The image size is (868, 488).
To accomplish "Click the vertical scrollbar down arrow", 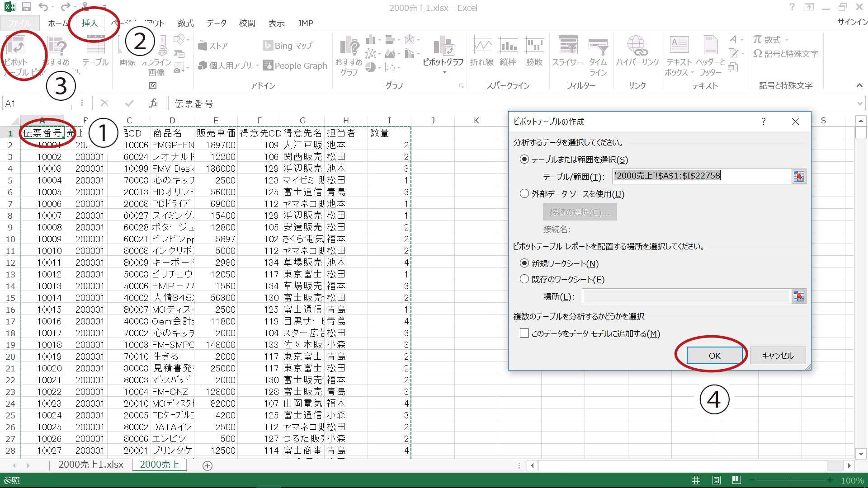I will [861, 454].
